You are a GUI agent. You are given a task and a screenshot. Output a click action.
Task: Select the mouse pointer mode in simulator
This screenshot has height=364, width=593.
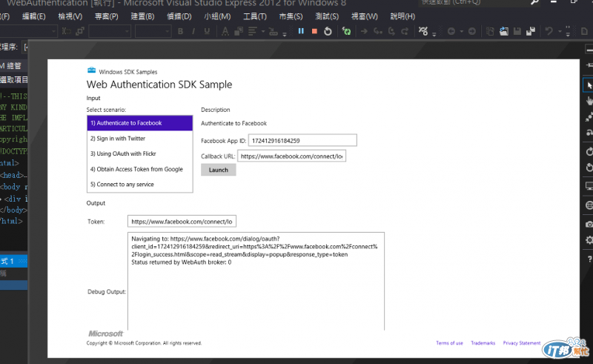point(589,85)
